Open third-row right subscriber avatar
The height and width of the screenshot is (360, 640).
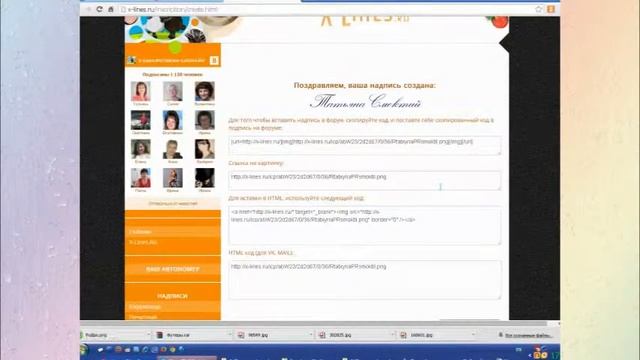pyautogui.click(x=204, y=149)
